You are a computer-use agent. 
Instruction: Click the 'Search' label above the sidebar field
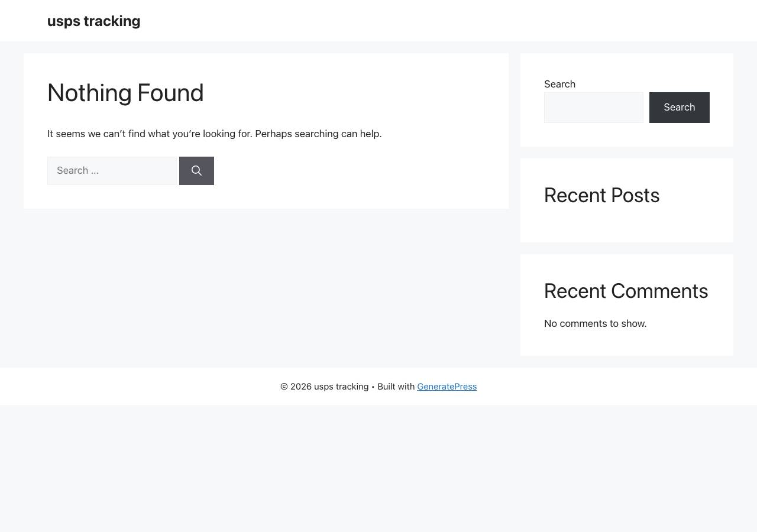pos(559,84)
